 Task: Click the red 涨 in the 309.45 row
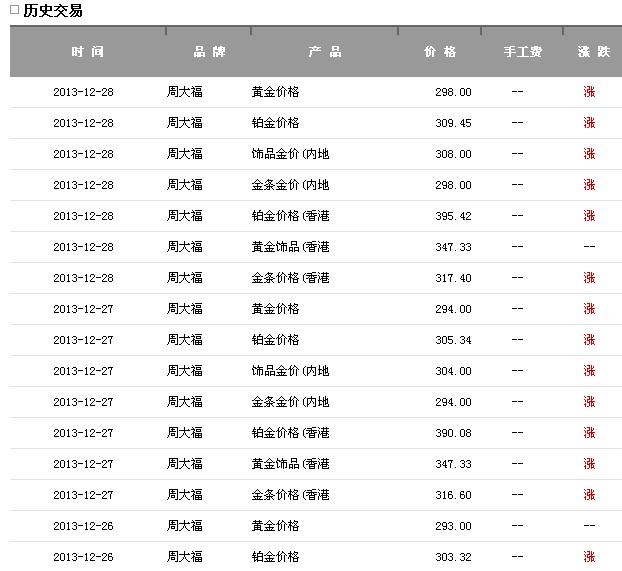click(589, 123)
